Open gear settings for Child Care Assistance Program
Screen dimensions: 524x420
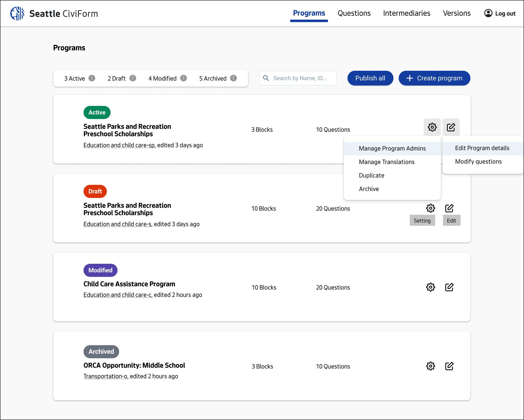[x=430, y=287]
